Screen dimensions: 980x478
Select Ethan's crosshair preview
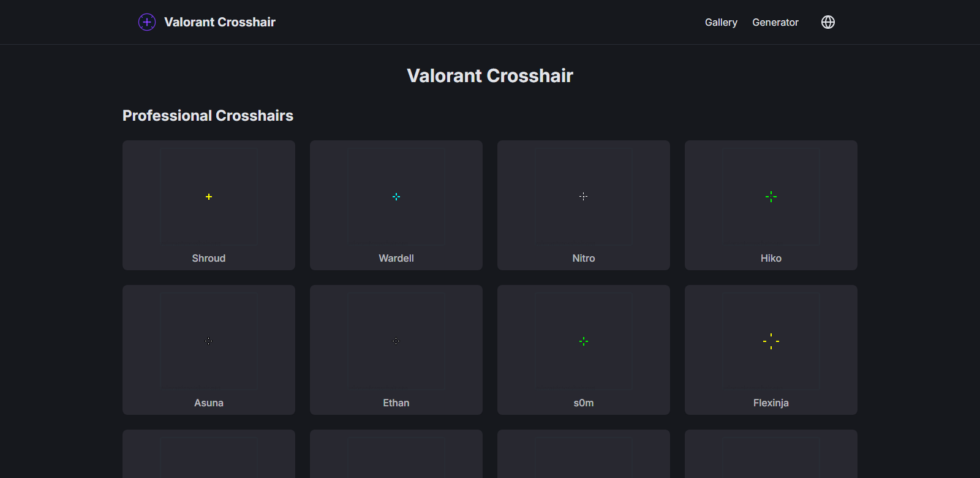coord(396,341)
